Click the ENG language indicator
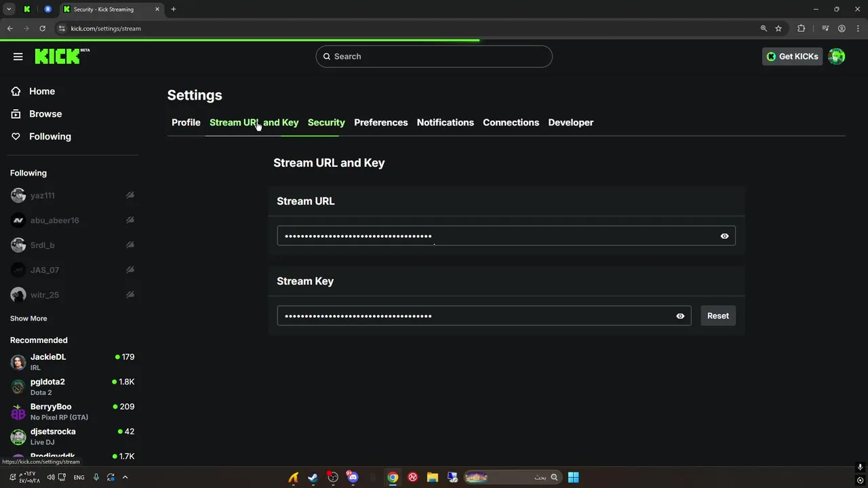Image resolution: width=868 pixels, height=488 pixels. point(79,477)
